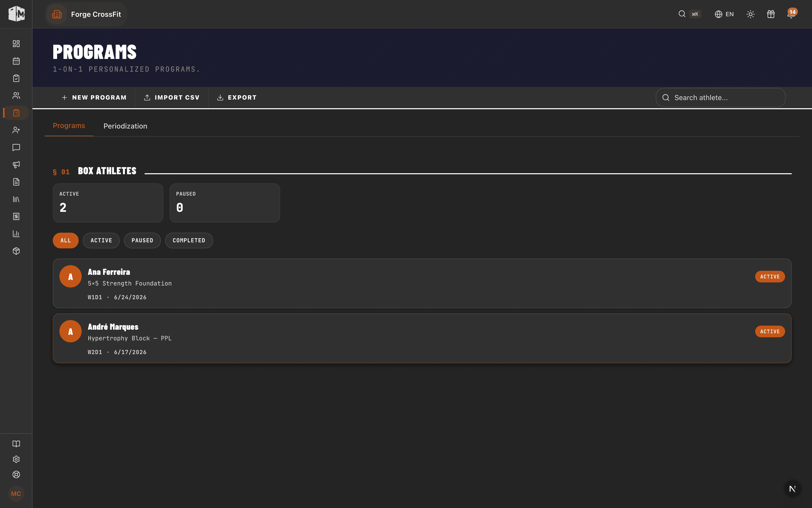
Task: Click the New Program button
Action: pos(94,98)
